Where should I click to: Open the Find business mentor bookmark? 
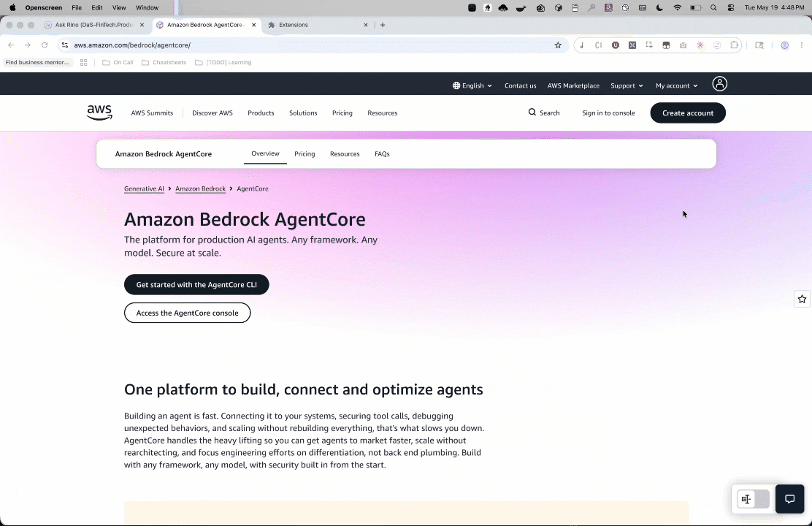click(x=37, y=62)
